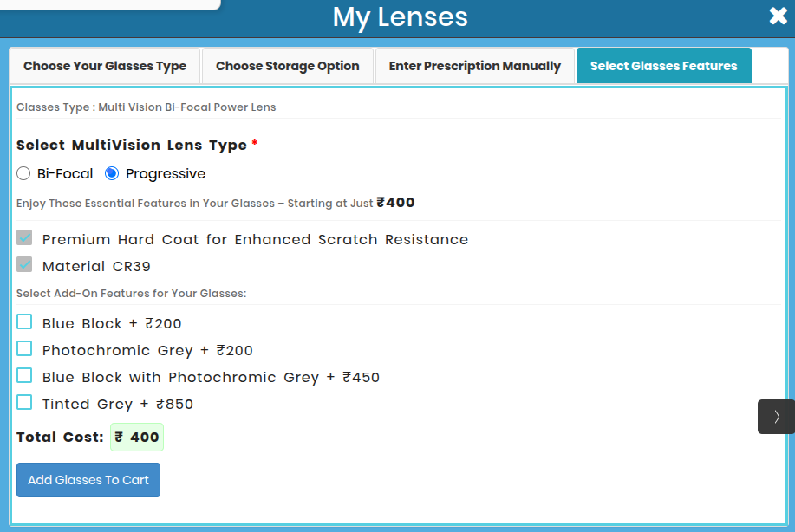This screenshot has width=795, height=532.
Task: Select the Progressive radio button
Action: coord(111,173)
